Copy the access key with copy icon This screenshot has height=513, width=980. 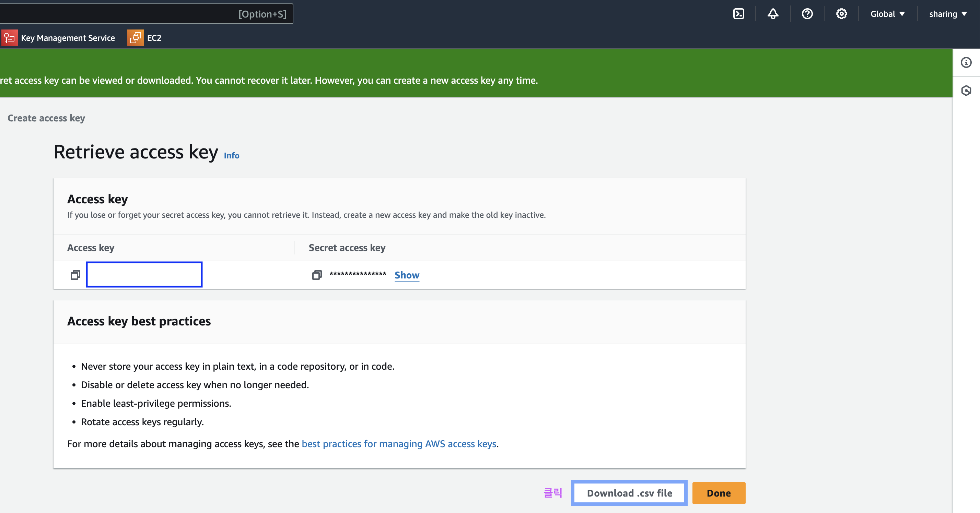pos(75,275)
